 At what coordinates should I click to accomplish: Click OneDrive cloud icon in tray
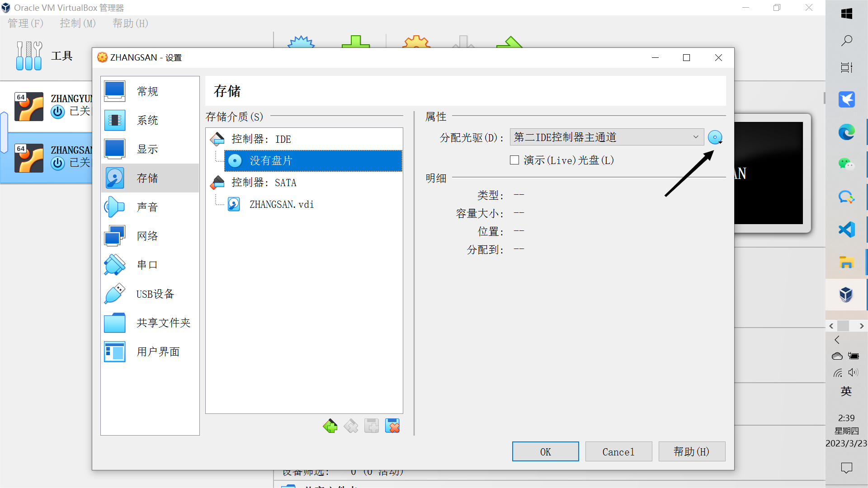pos(837,356)
